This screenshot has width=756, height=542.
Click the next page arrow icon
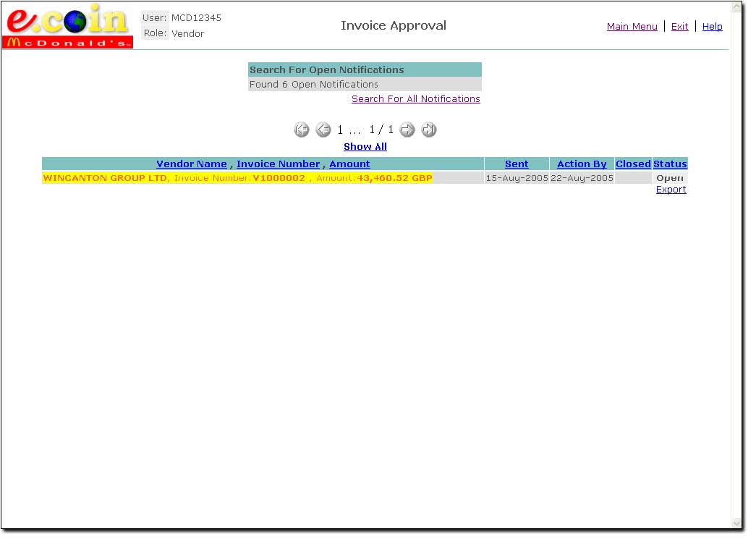[x=407, y=130]
